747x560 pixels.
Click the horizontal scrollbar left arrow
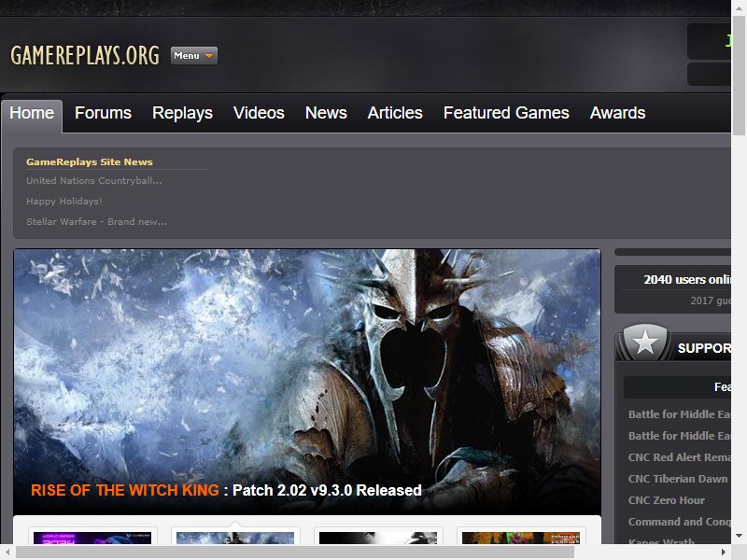(7, 552)
